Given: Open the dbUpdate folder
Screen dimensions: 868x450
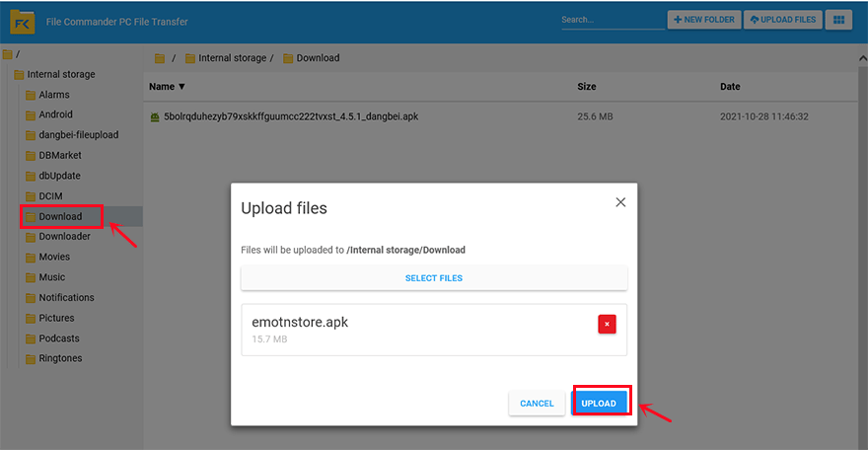Looking at the screenshot, I should 59,176.
